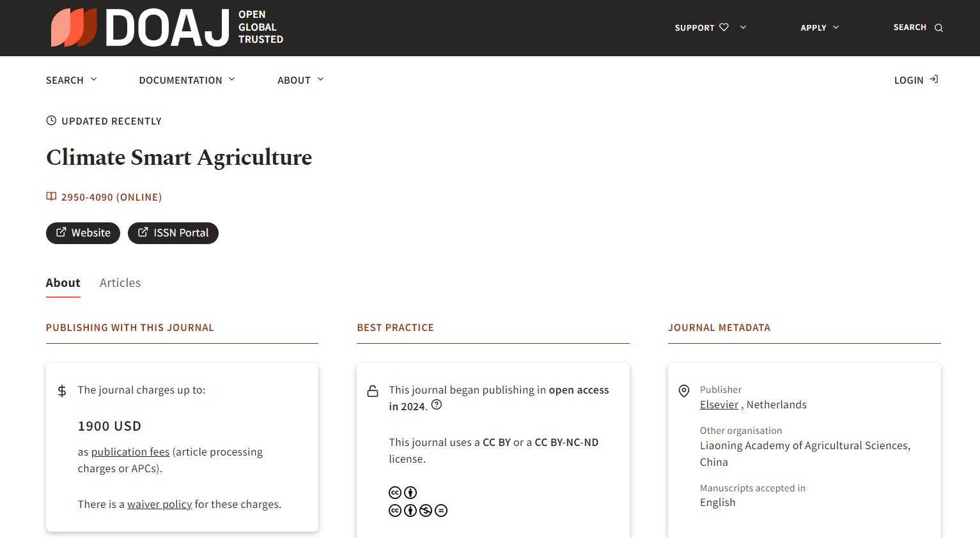Click the open book icon beside ISSN
Viewport: 980px width, 538px height.
51,197
